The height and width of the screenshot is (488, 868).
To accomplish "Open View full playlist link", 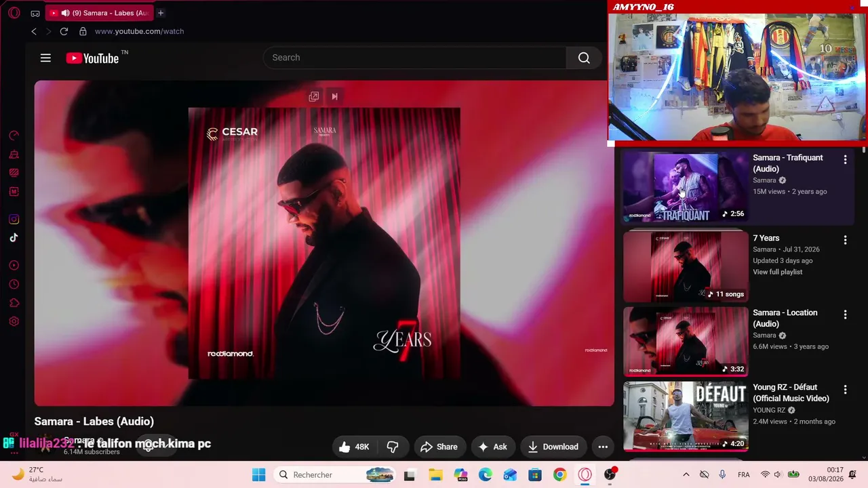I will click(777, 272).
